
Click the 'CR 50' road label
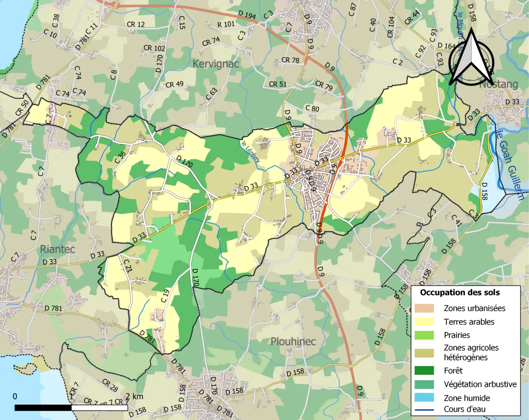[22, 108]
